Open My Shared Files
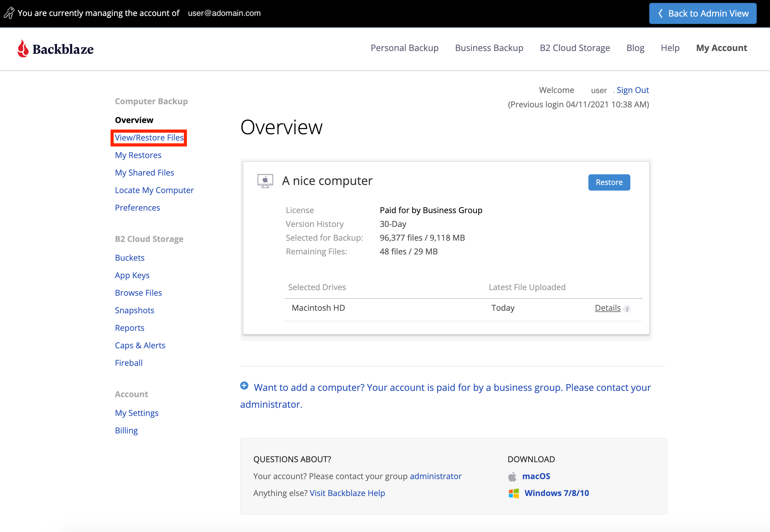 point(144,173)
